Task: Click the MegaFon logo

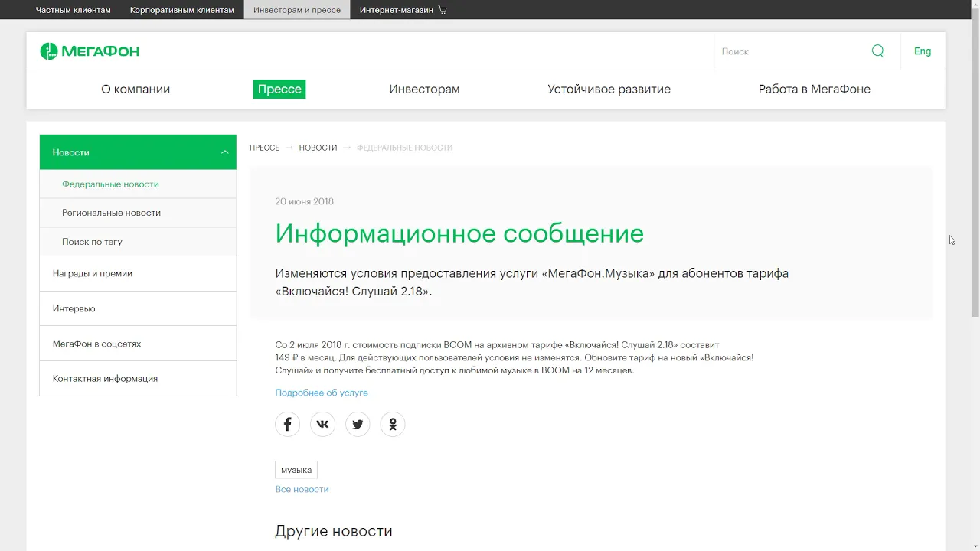Action: pyautogui.click(x=90, y=51)
